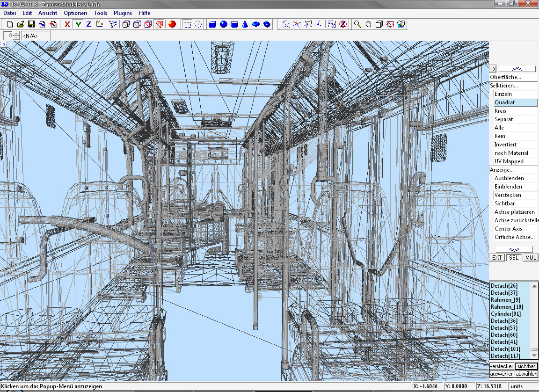Screen dimensions: 539x392
Task: Switch to object selection mode red cube icon
Action: click(159, 24)
